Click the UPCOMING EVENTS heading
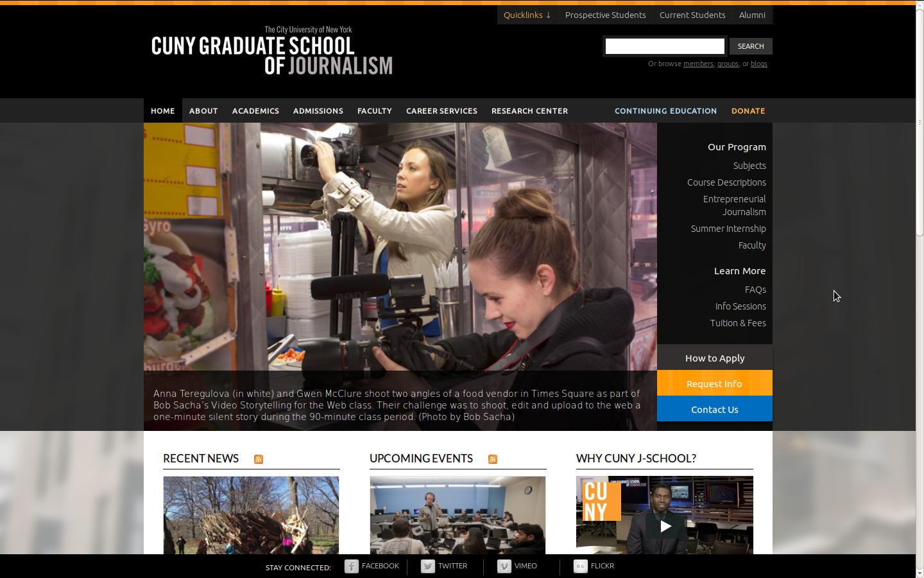This screenshot has height=578, width=924. tap(421, 459)
